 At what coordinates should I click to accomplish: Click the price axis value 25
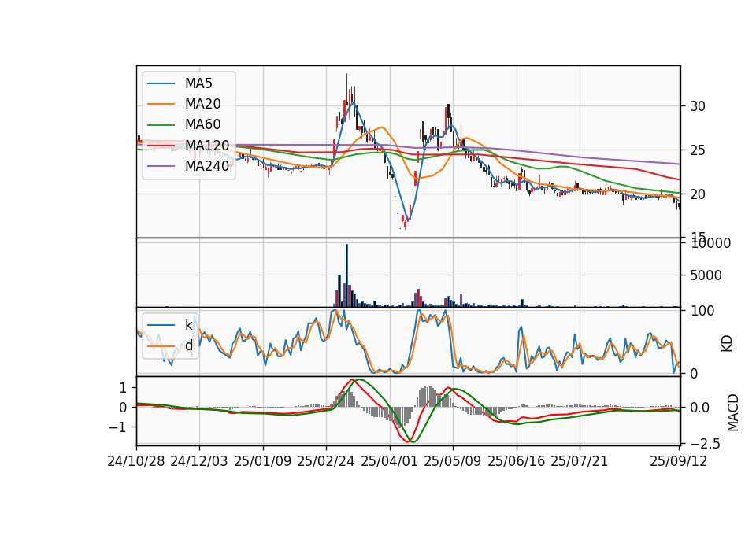(x=698, y=150)
